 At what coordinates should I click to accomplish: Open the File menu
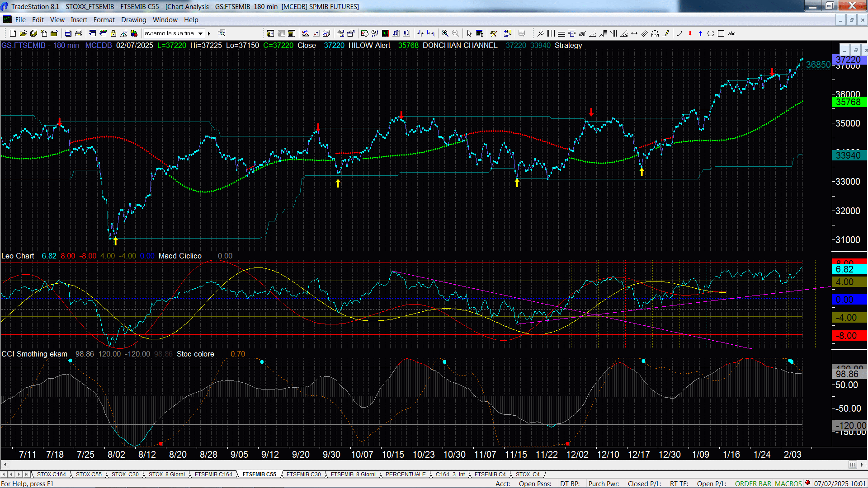[20, 20]
